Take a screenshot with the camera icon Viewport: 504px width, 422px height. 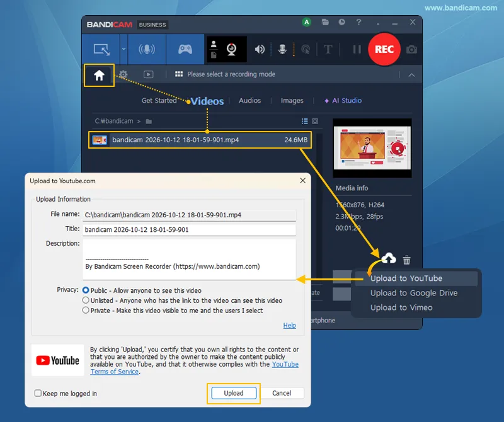(x=411, y=50)
